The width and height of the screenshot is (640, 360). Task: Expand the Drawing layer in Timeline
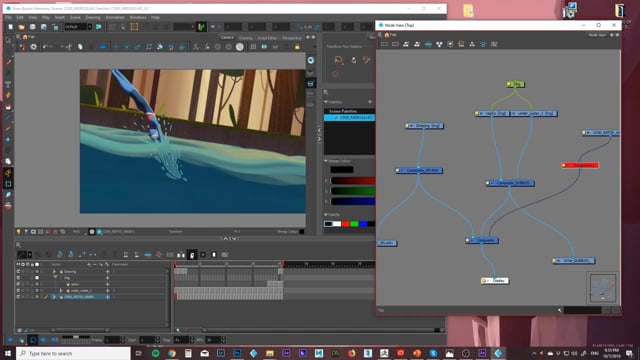[54, 271]
